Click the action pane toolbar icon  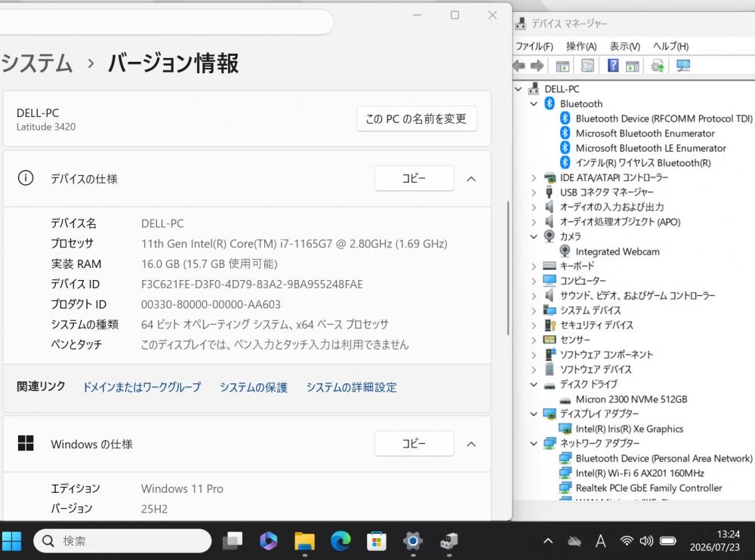(x=632, y=66)
